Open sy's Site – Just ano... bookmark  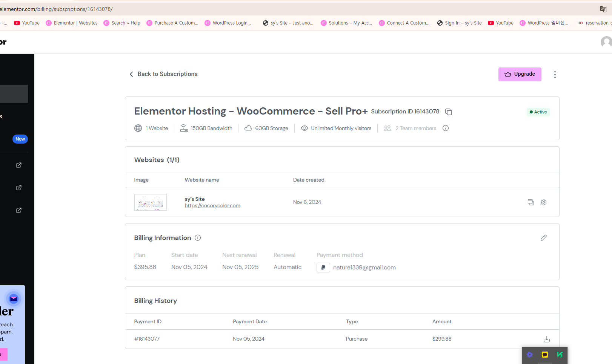point(288,23)
